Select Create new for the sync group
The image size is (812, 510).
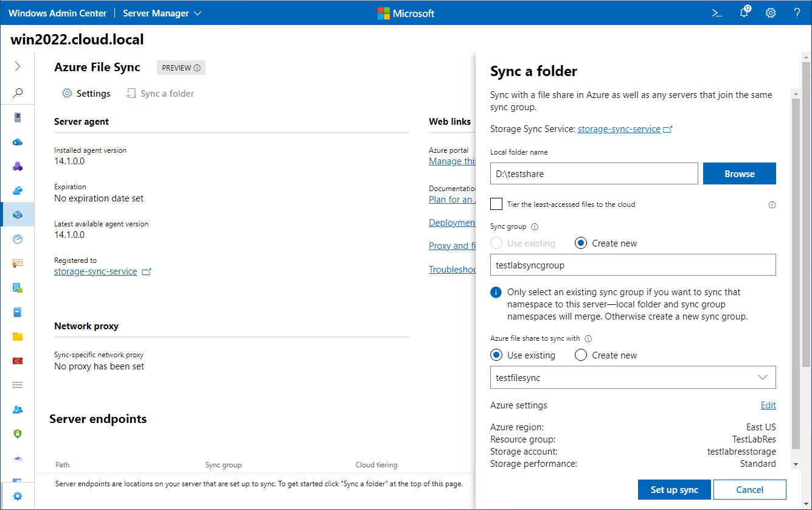580,242
